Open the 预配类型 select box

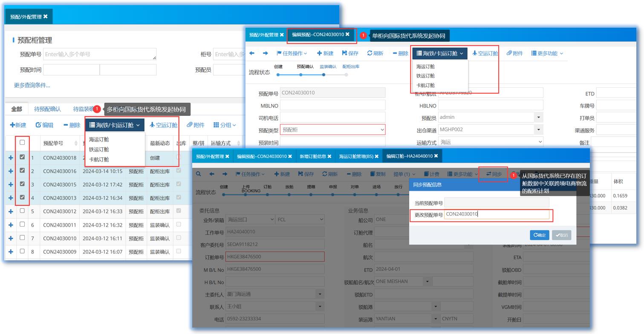pyautogui.click(x=332, y=130)
